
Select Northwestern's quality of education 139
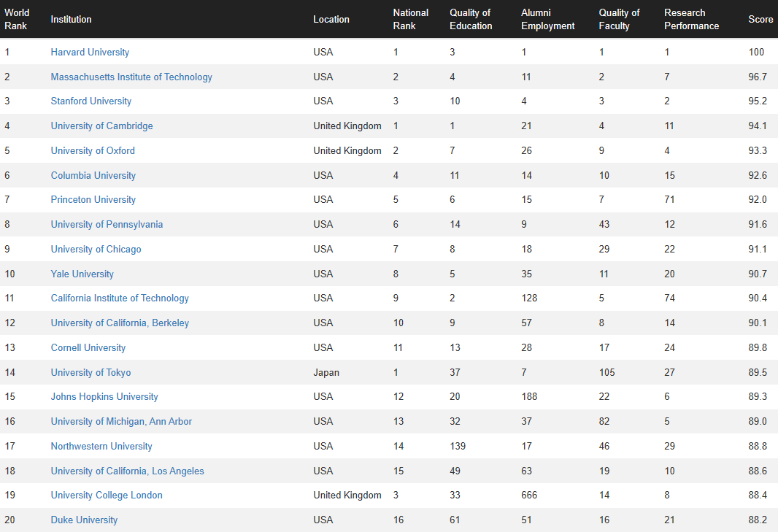point(458,446)
